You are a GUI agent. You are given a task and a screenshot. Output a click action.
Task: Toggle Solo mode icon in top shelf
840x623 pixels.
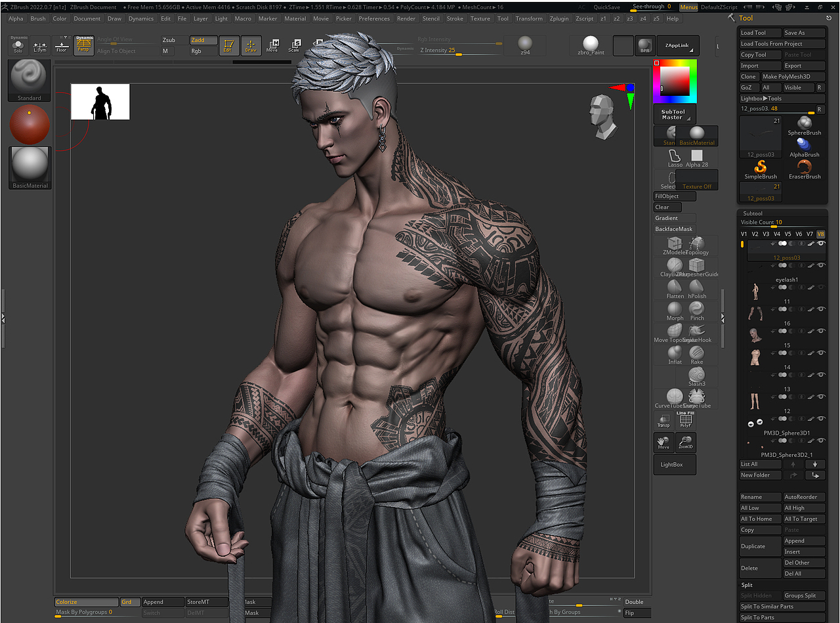click(18, 45)
